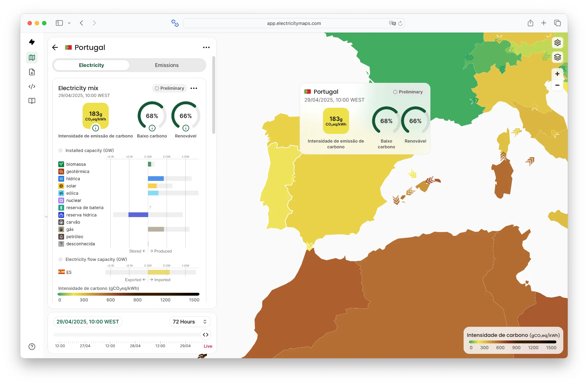Toggle Installed capacity (GW) radio
The width and height of the screenshot is (588, 385).
pyautogui.click(x=61, y=150)
